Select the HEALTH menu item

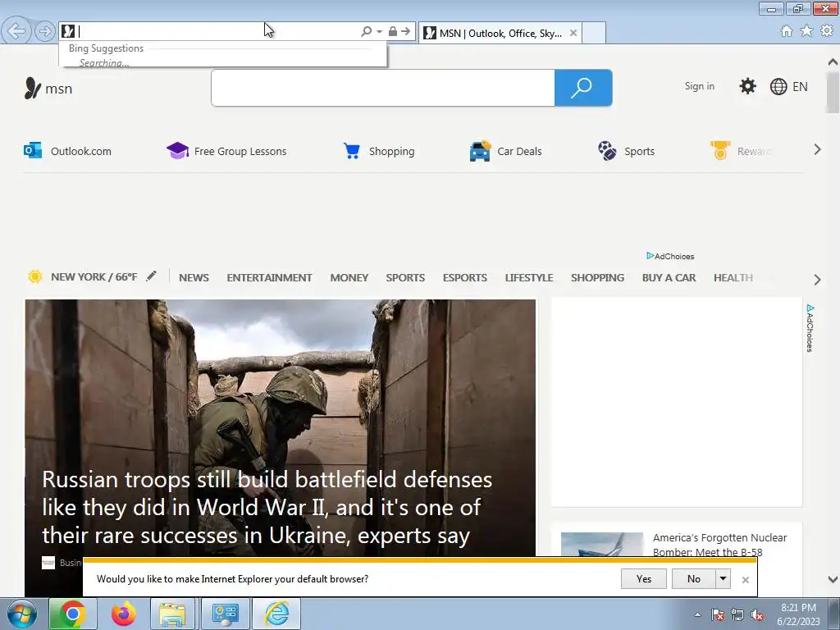pos(733,277)
